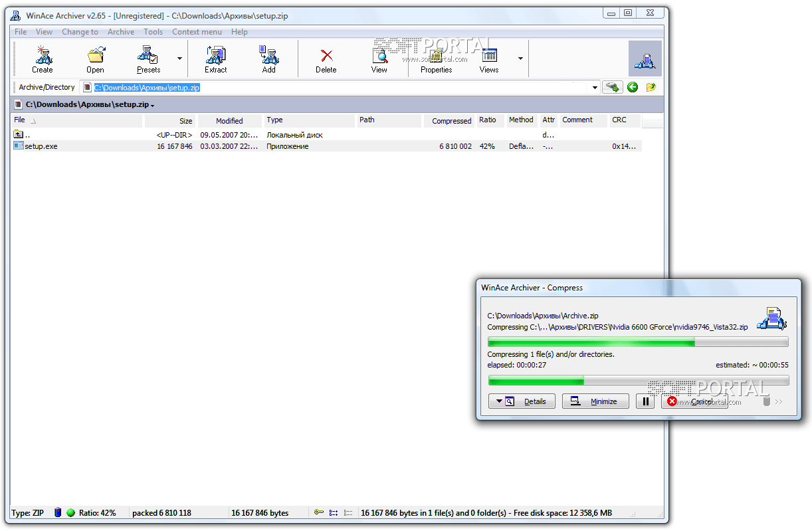The height and width of the screenshot is (531, 812).
Task: Click the Path column header
Action: click(x=389, y=121)
